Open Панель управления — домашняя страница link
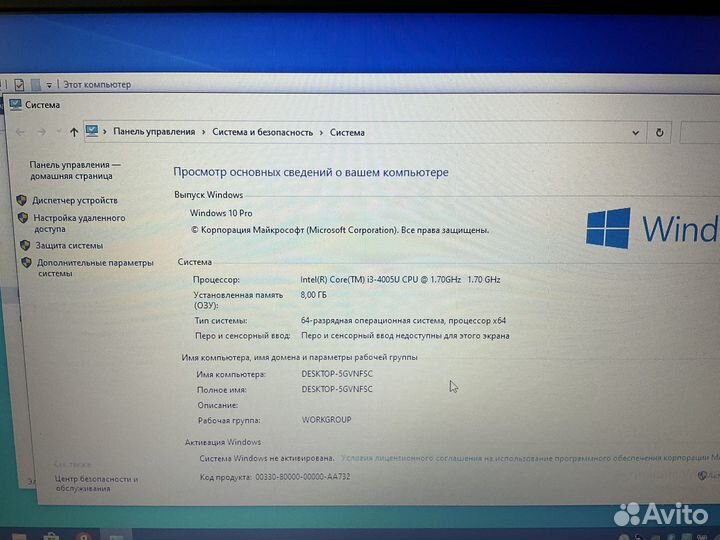 coord(73,170)
